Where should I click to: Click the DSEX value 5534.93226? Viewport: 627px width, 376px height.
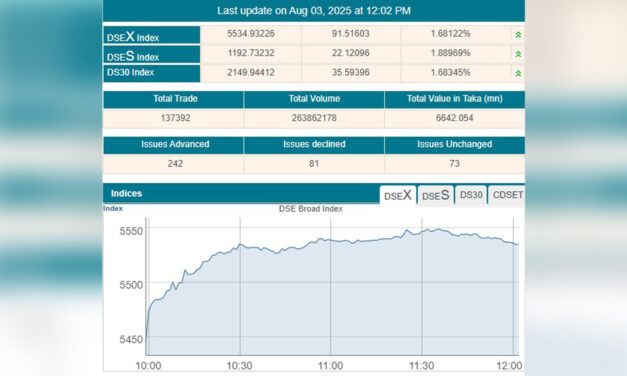click(251, 34)
